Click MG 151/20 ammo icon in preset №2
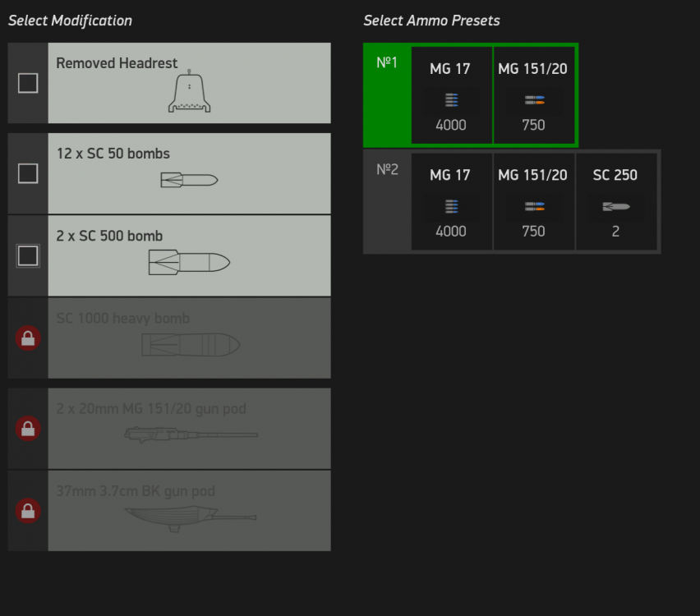The image size is (700, 616). click(534, 207)
